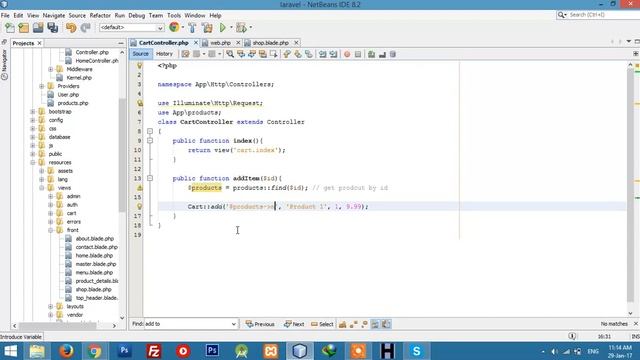Open the Find history dropdown arrow
Image resolution: width=640 pixels, height=360 pixels.
pyautogui.click(x=233, y=324)
